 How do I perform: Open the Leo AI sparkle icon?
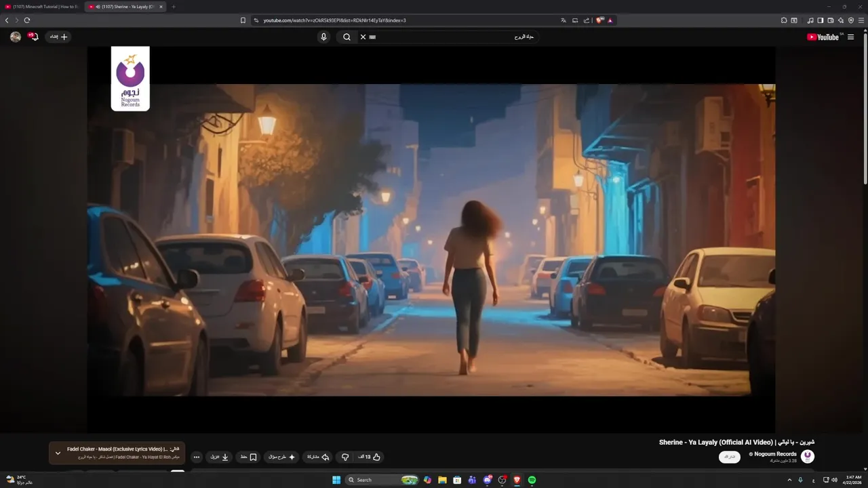click(x=841, y=20)
